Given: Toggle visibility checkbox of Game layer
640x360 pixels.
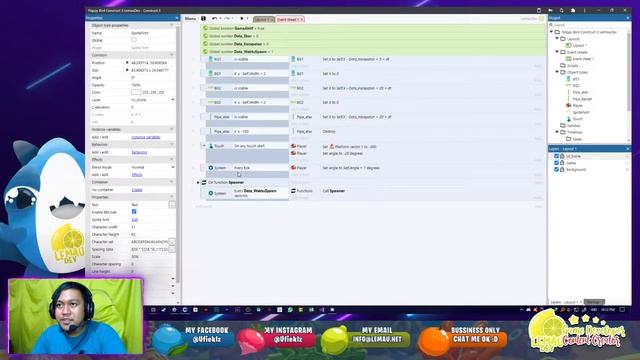Looking at the screenshot, I should point(556,163).
